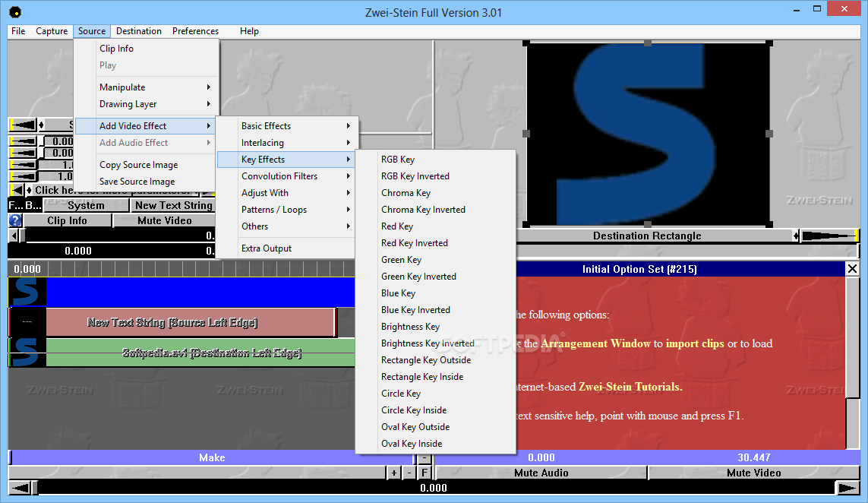Click the System button
This screenshot has height=503, width=868.
[86, 205]
